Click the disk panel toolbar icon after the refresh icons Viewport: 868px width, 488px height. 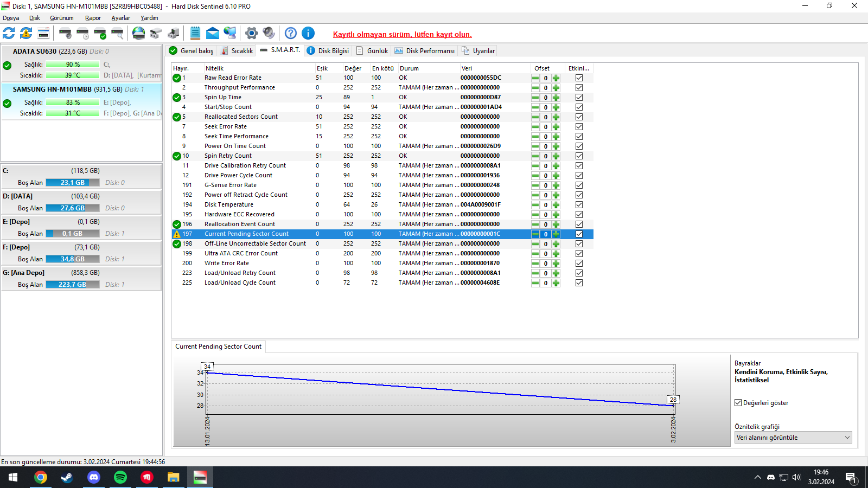[x=43, y=34]
